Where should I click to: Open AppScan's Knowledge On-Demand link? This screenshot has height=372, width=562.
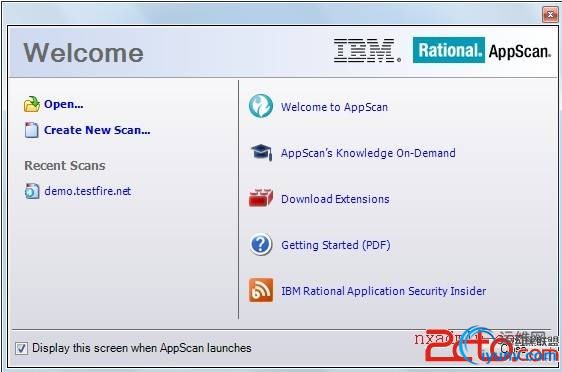click(368, 153)
